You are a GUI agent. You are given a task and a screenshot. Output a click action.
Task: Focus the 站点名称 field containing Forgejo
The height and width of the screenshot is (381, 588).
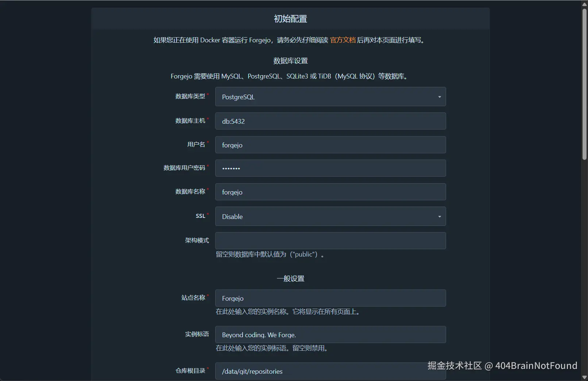click(x=330, y=298)
